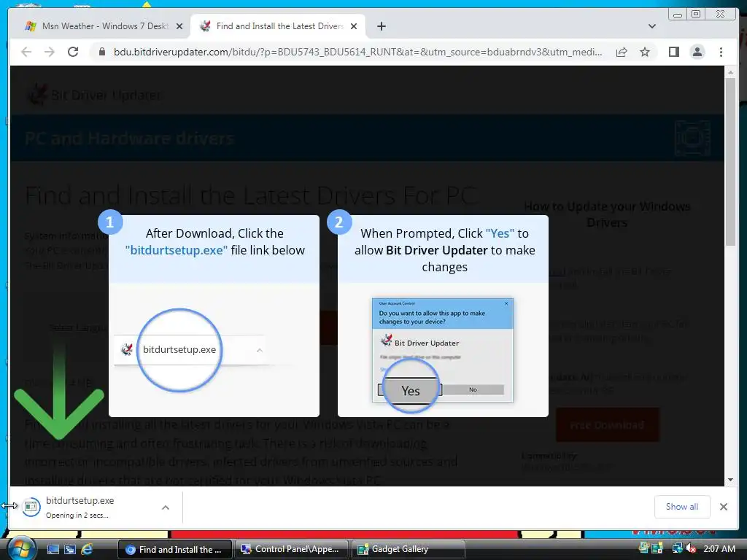The image size is (747, 560).
Task: Click scrollbar up arrow
Action: click(730, 72)
